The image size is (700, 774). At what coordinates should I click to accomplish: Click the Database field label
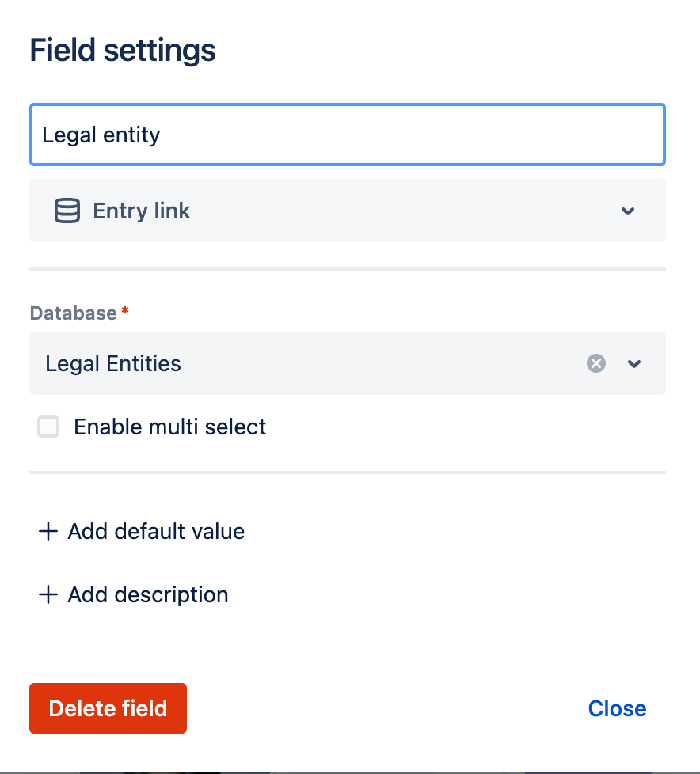(x=73, y=313)
